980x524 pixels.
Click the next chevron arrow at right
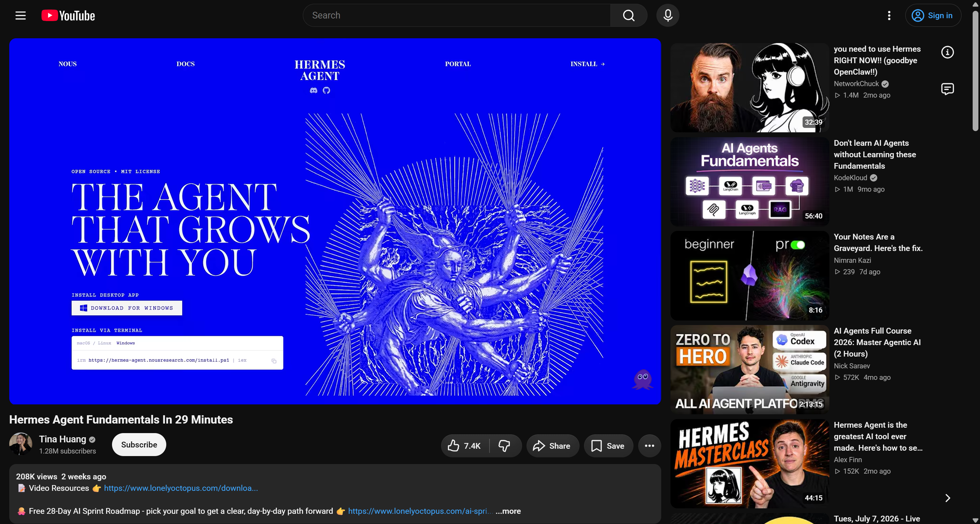click(948, 498)
